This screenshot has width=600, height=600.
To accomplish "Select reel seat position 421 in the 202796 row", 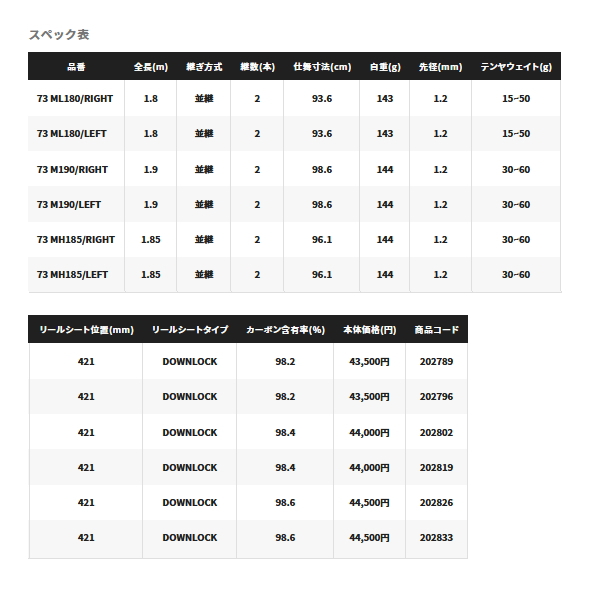I will (86, 397).
